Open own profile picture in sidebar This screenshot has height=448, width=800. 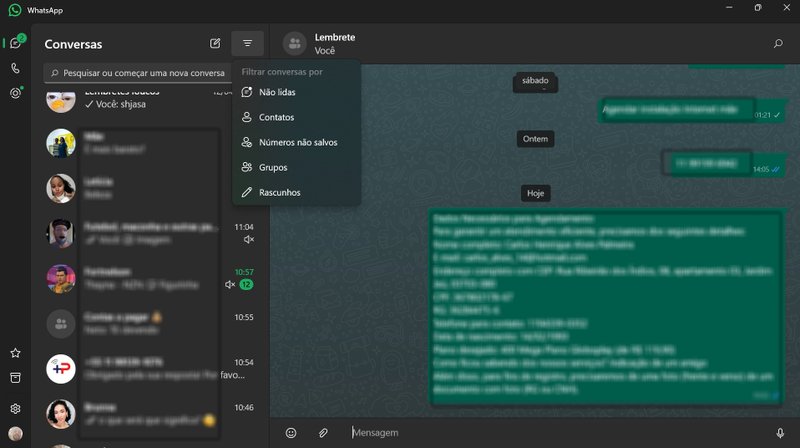coord(15,433)
